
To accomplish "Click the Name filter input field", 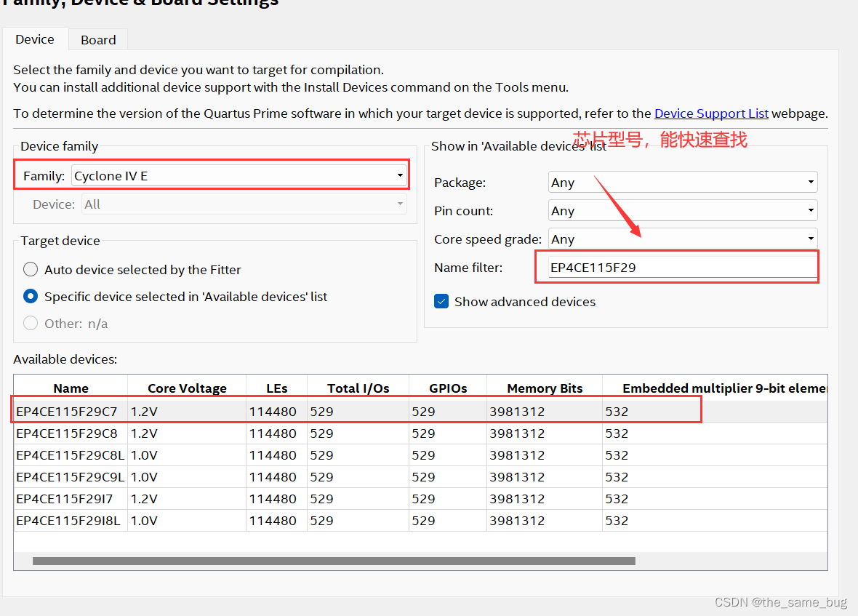I will [x=682, y=268].
